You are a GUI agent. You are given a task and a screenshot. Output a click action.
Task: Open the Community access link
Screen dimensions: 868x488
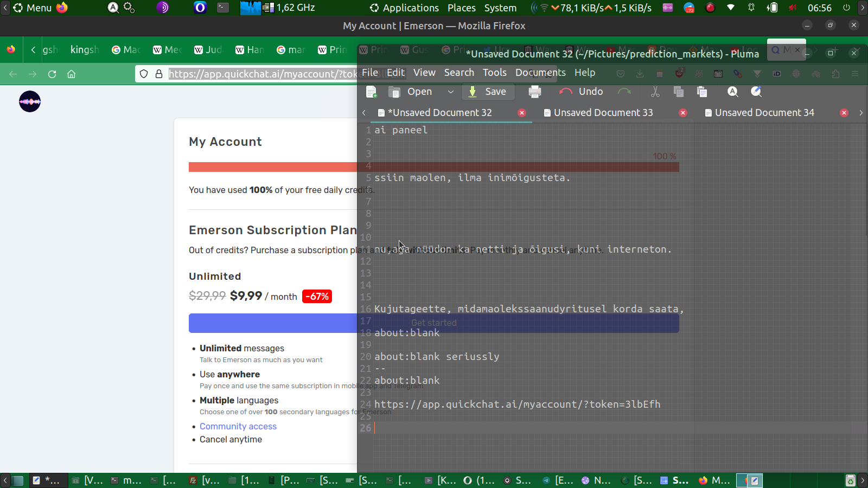[238, 427]
